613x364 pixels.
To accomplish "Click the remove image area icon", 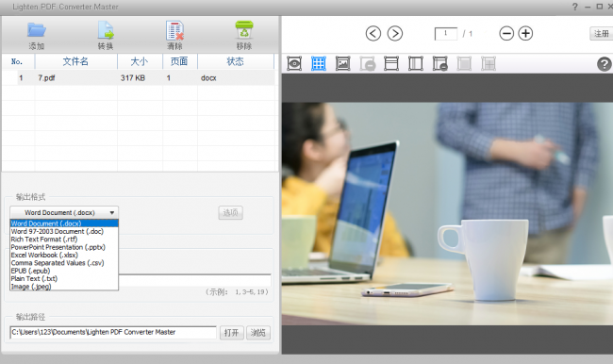I will point(368,64).
